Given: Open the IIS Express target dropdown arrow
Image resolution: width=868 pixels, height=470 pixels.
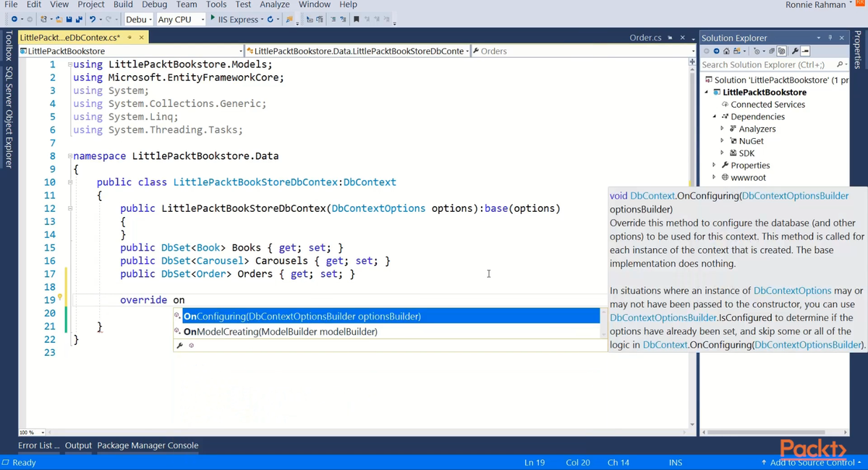Looking at the screenshot, I should [262, 20].
